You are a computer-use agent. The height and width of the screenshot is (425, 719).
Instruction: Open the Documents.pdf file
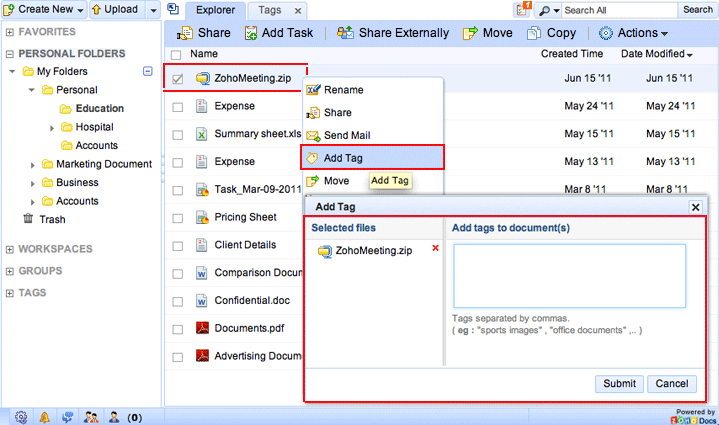249,328
